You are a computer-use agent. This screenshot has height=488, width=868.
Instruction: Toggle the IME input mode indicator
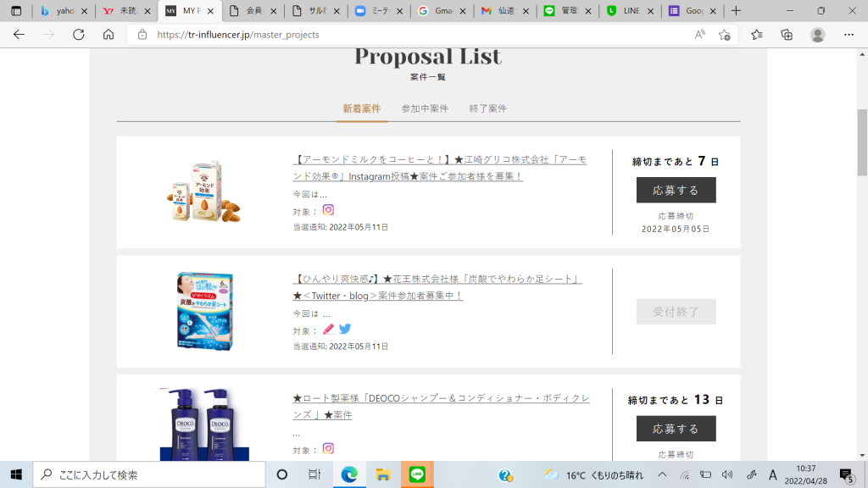coord(773,474)
